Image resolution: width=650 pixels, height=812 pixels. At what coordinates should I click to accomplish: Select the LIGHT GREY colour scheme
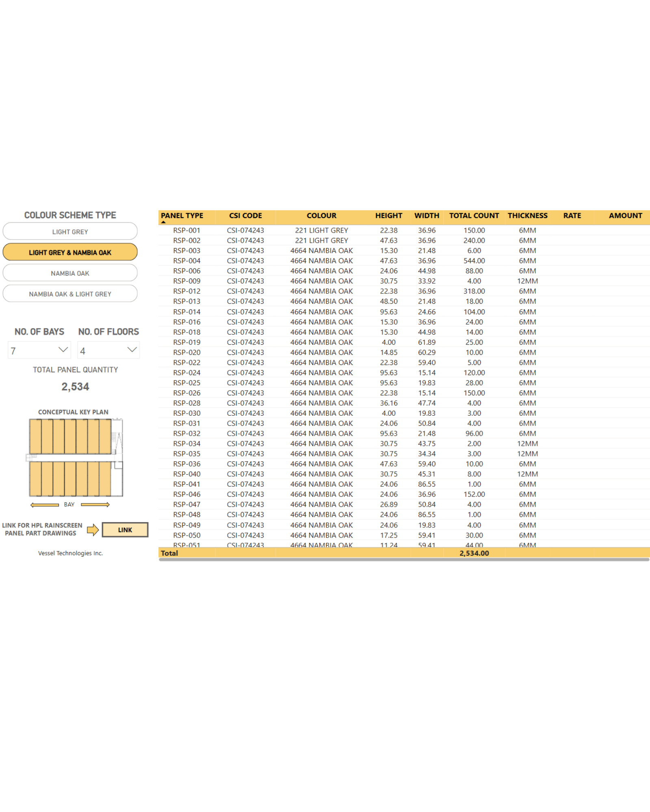pyautogui.click(x=70, y=231)
